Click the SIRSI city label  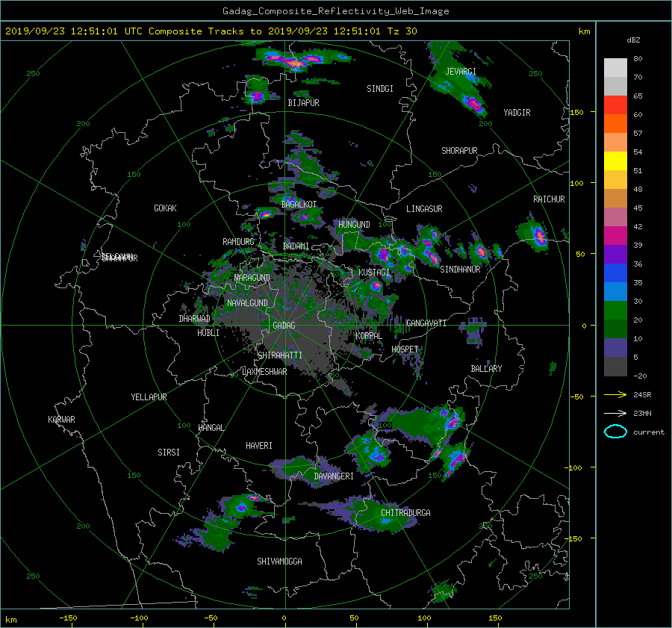[x=169, y=453]
